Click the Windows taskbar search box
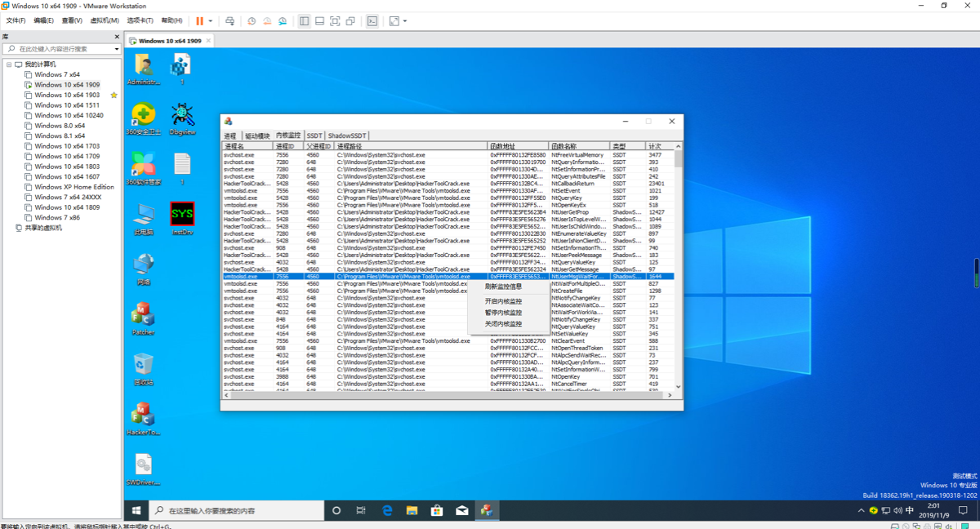Screen dimensions: 980x529 point(237,510)
